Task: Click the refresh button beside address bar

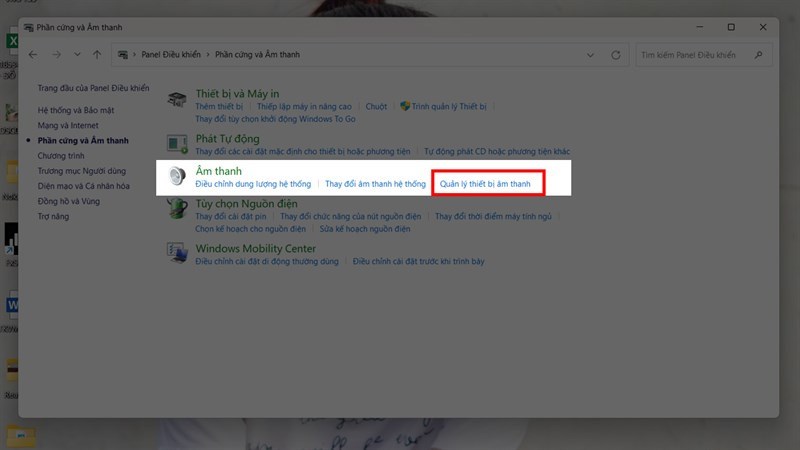Action: (x=616, y=54)
